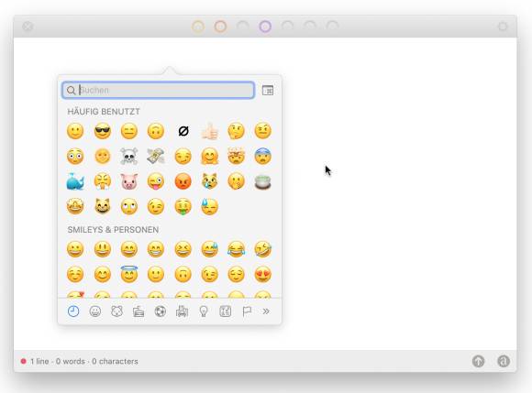The height and width of the screenshot is (393, 532).
Task: Focus the Suchen emoji search field
Action: point(159,90)
